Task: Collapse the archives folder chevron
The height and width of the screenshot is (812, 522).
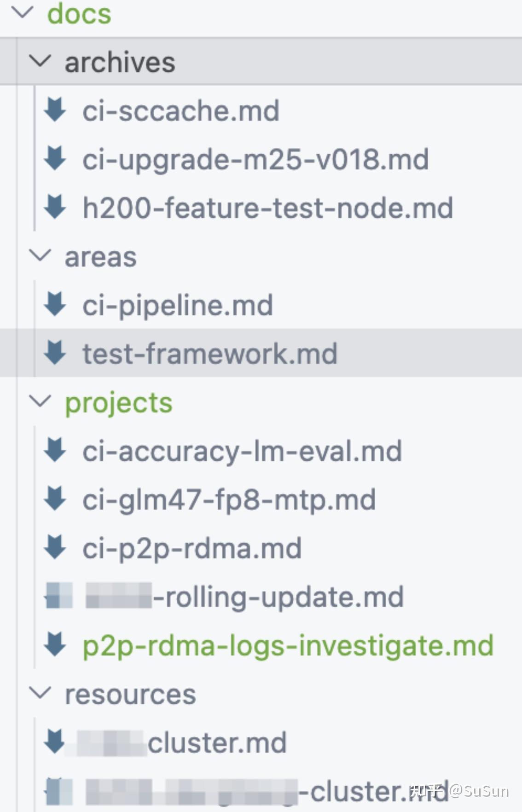Action: (x=40, y=61)
